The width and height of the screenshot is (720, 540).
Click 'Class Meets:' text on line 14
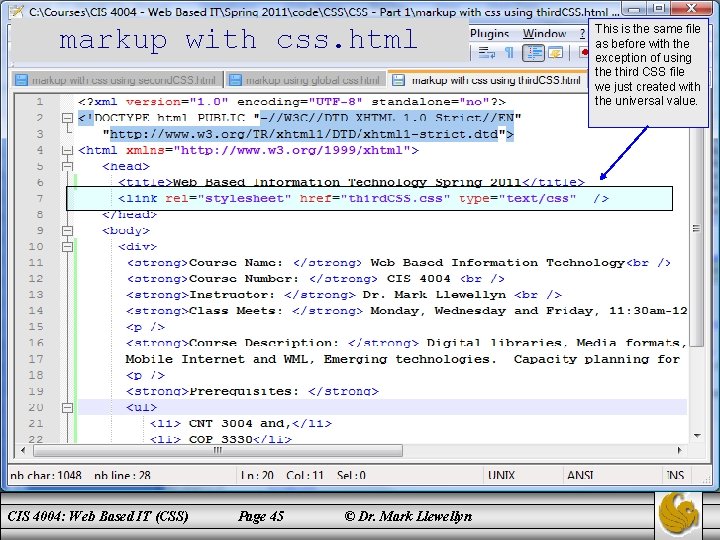point(236,311)
